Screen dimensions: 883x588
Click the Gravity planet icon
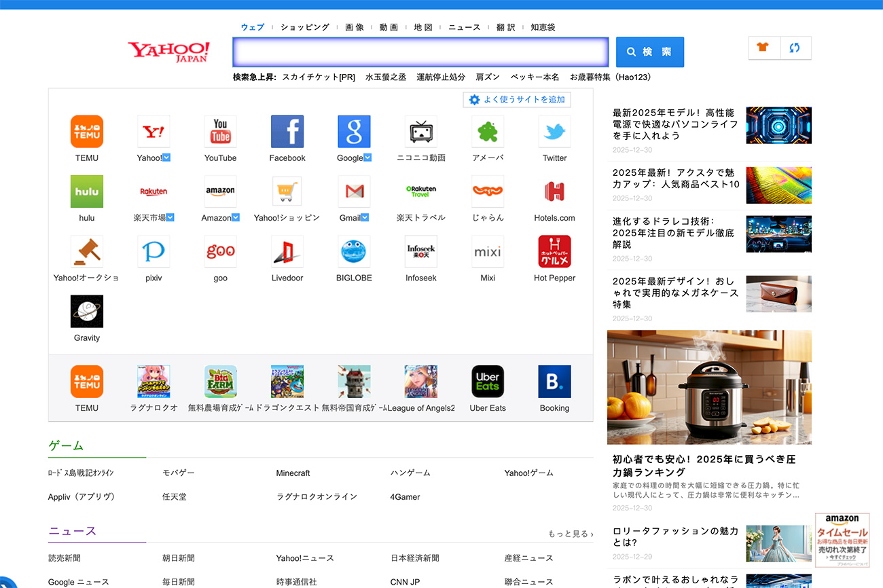click(87, 312)
